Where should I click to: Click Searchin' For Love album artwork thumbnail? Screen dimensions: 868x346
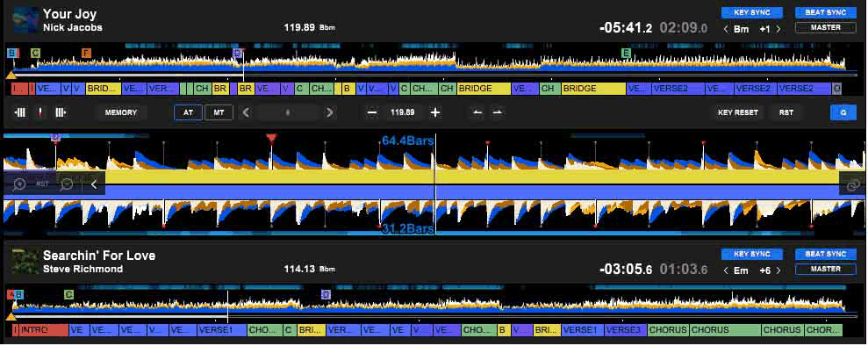click(25, 262)
